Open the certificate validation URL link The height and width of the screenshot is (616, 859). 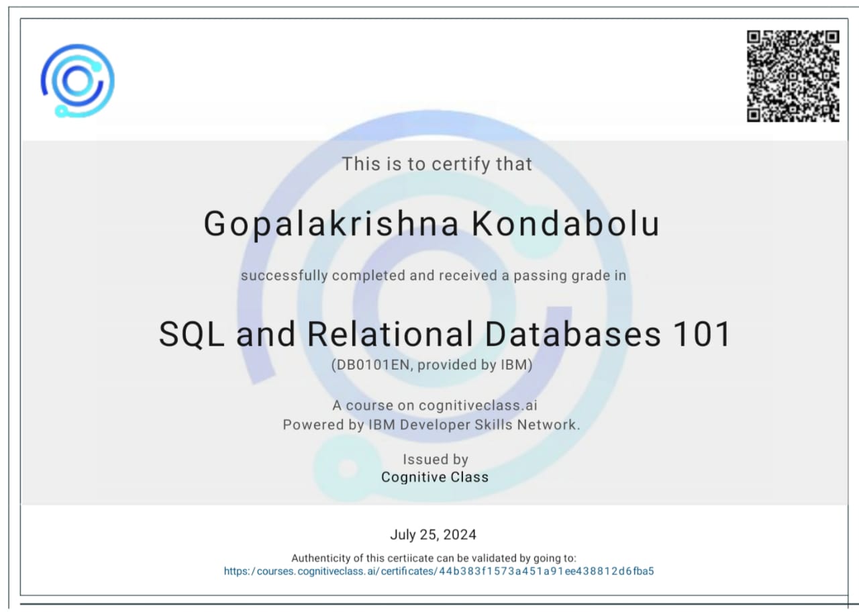439,572
